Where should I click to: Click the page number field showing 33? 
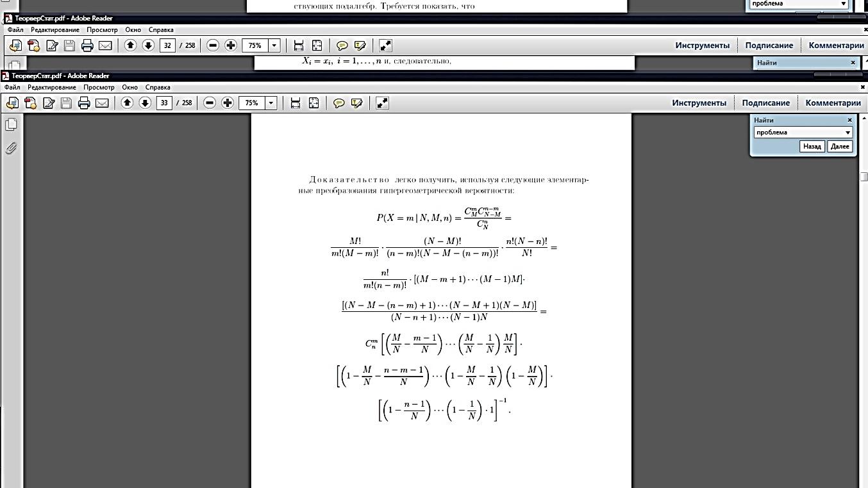point(164,102)
